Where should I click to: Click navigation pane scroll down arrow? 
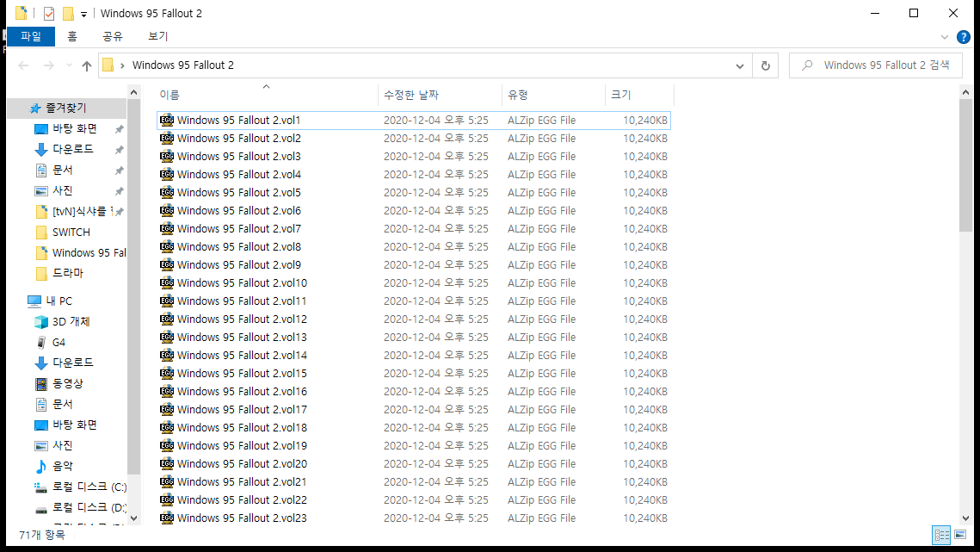pos(133,518)
